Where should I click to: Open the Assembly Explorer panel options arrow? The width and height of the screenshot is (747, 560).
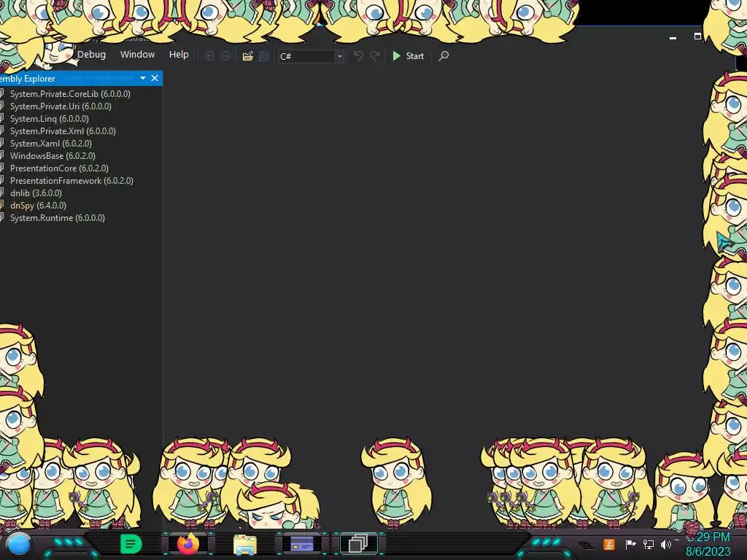point(143,78)
